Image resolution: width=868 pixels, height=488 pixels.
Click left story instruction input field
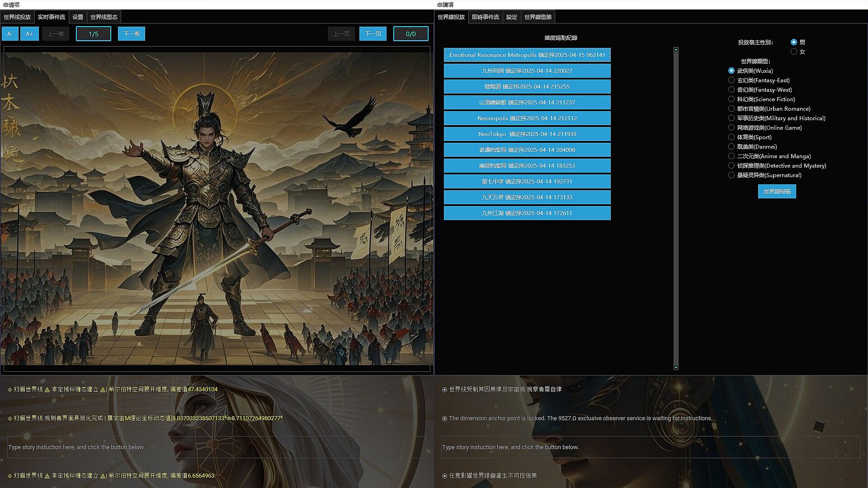pyautogui.click(x=217, y=447)
